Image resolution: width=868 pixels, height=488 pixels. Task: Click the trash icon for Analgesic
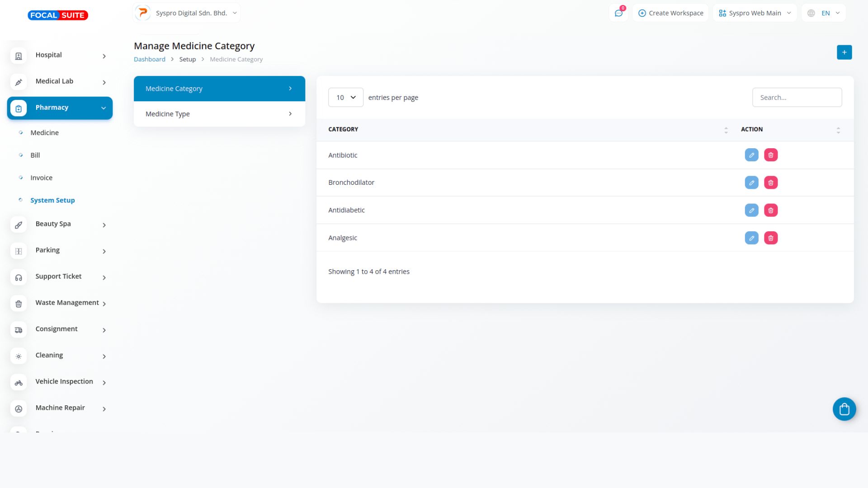tap(771, 238)
